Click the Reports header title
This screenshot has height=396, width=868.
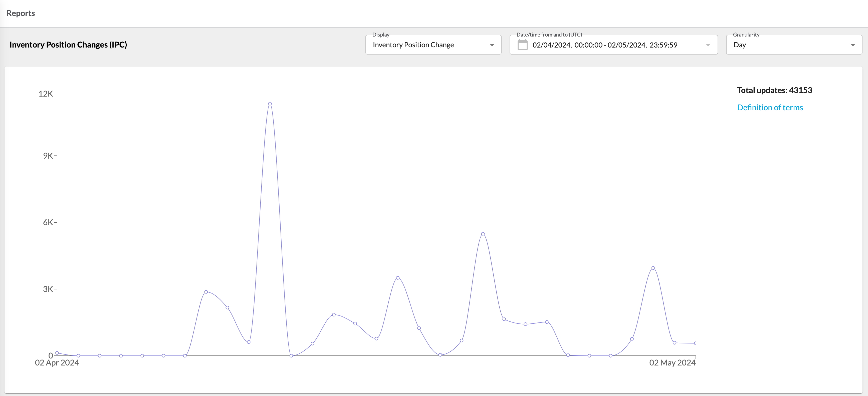click(21, 13)
